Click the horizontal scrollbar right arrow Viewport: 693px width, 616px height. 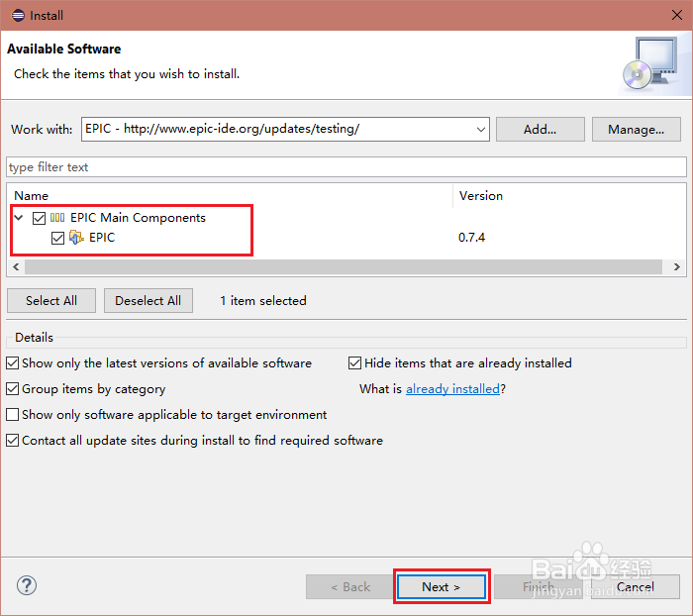[676, 266]
